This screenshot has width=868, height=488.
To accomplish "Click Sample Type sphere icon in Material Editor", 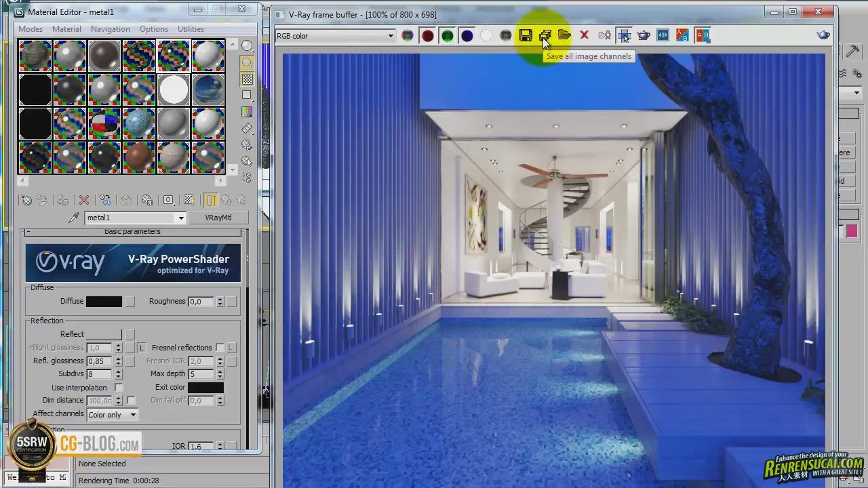I will click(247, 46).
